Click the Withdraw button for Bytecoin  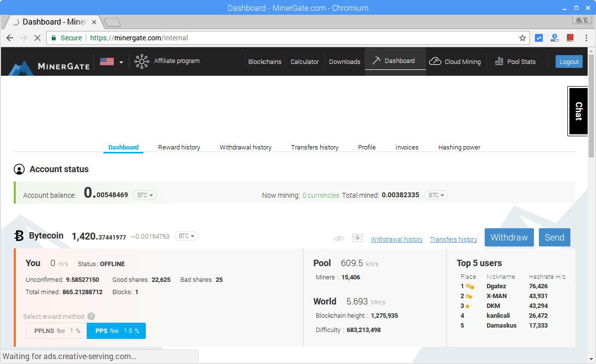[509, 237]
